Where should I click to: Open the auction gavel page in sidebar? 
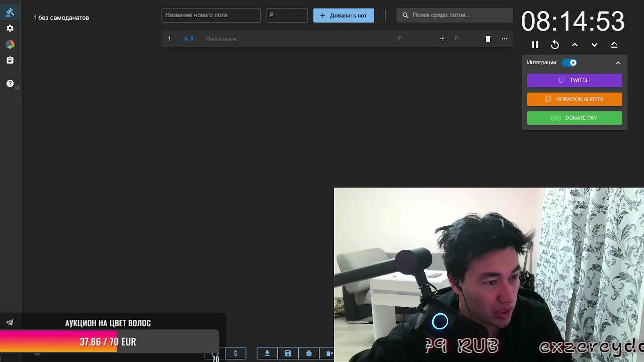(10, 12)
